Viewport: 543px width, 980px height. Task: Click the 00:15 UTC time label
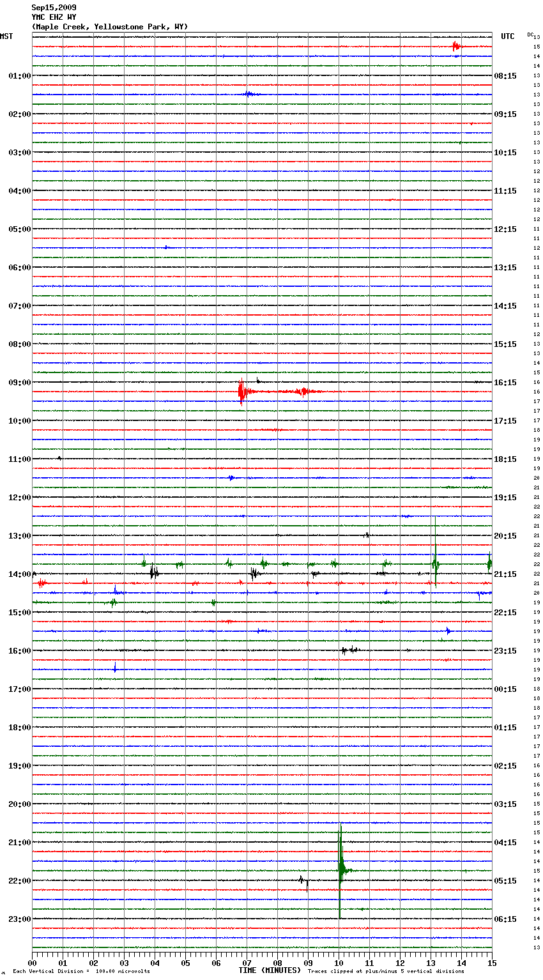(x=505, y=689)
